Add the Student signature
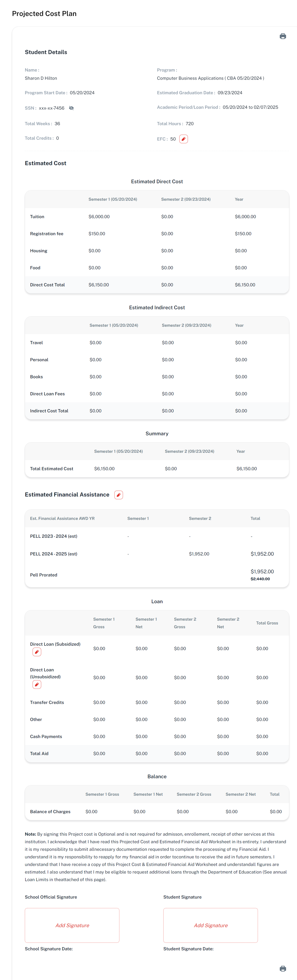Screen dimensions: 297x980 coord(211,925)
